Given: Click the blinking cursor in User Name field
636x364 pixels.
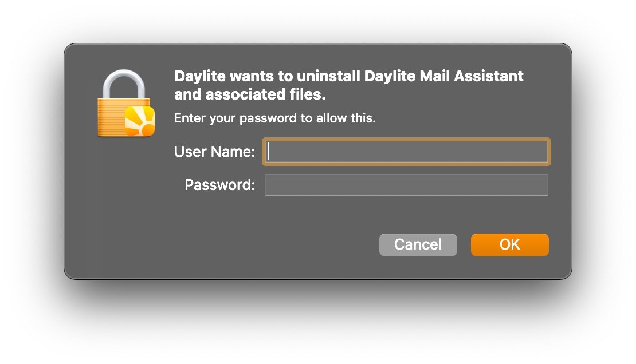Looking at the screenshot, I should click(269, 152).
